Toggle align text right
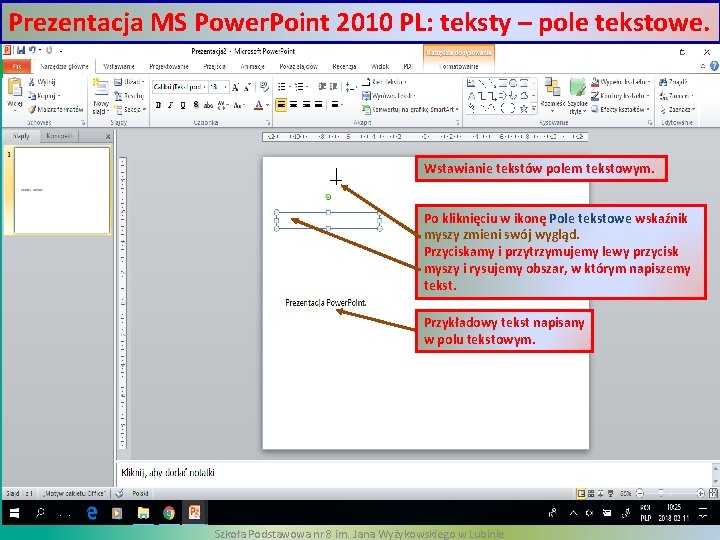The width and height of the screenshot is (720, 540). pos(306,105)
